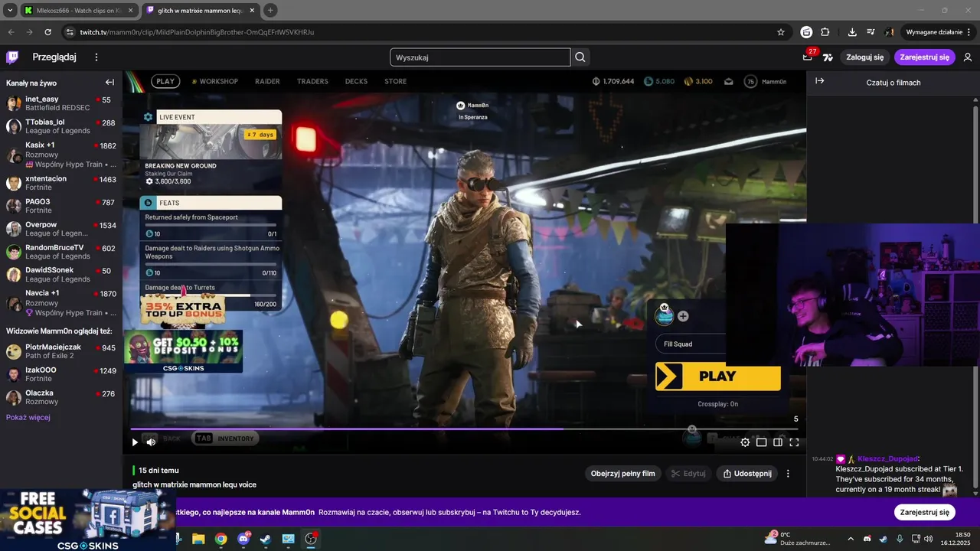Click the Twitch turbo/bits icon in header
Viewport: 980px width, 551px height.
(828, 57)
